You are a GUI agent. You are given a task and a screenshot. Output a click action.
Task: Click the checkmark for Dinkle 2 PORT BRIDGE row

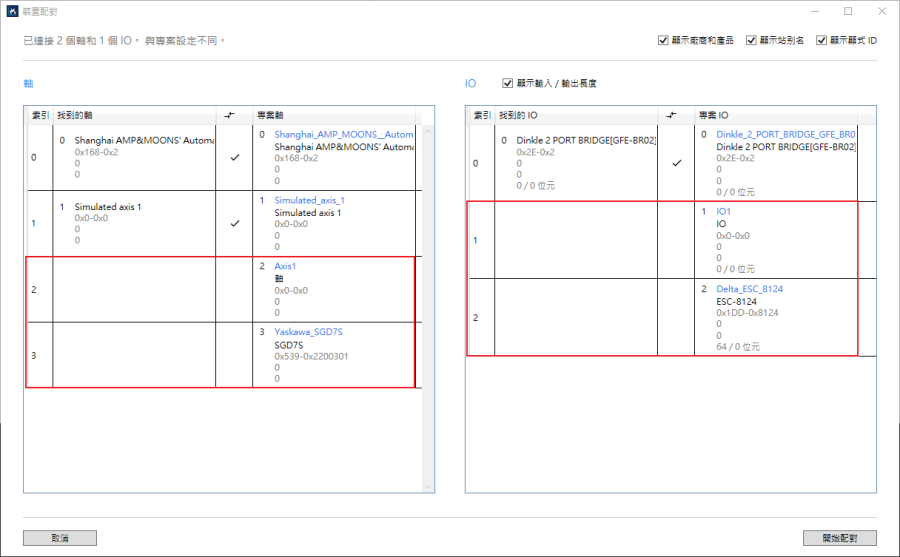pos(677,163)
